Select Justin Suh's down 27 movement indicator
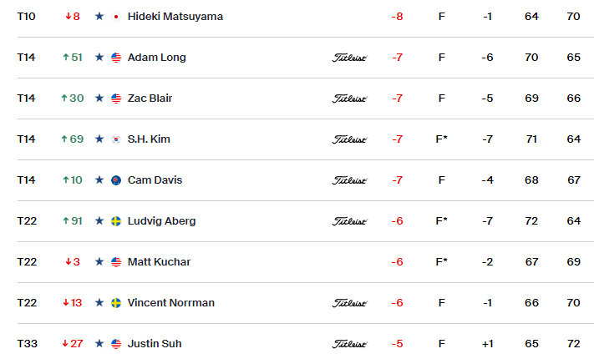 [x=73, y=344]
